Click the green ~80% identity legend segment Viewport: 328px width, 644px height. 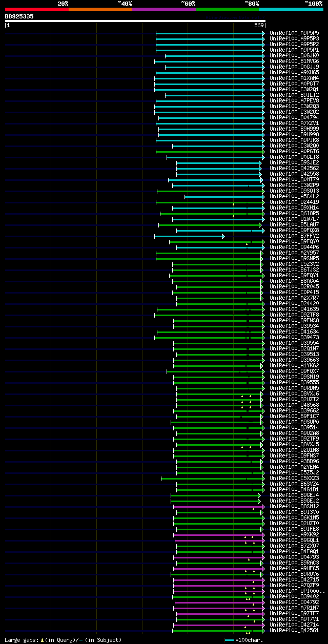228,9
